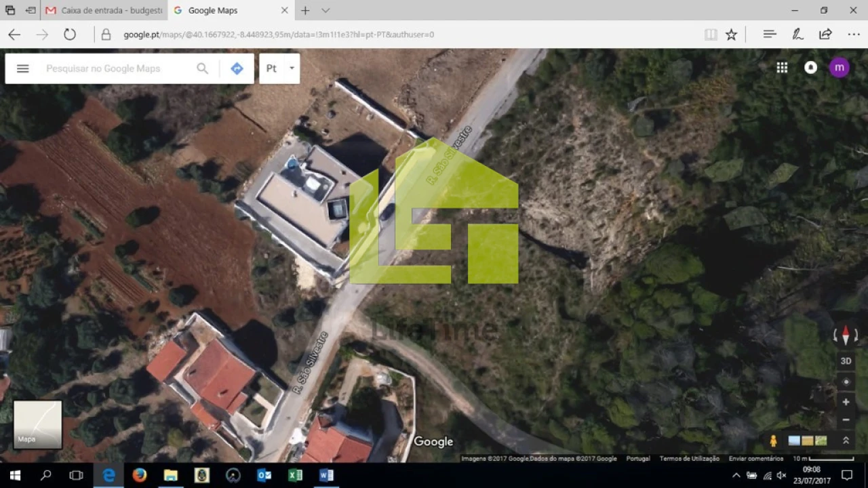Screen dimensions: 868x488
Task: Open the Google Maps hamburger menu
Action: tap(23, 68)
